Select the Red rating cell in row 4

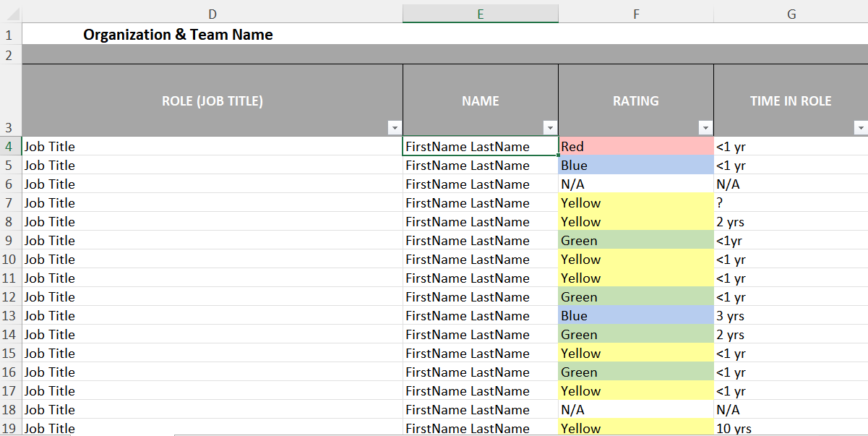(635, 146)
